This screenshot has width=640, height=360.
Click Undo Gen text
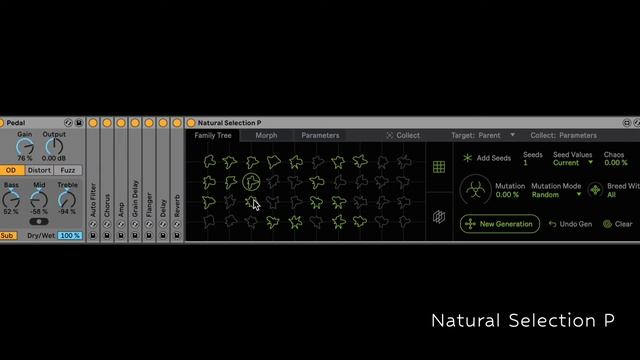tap(576, 224)
